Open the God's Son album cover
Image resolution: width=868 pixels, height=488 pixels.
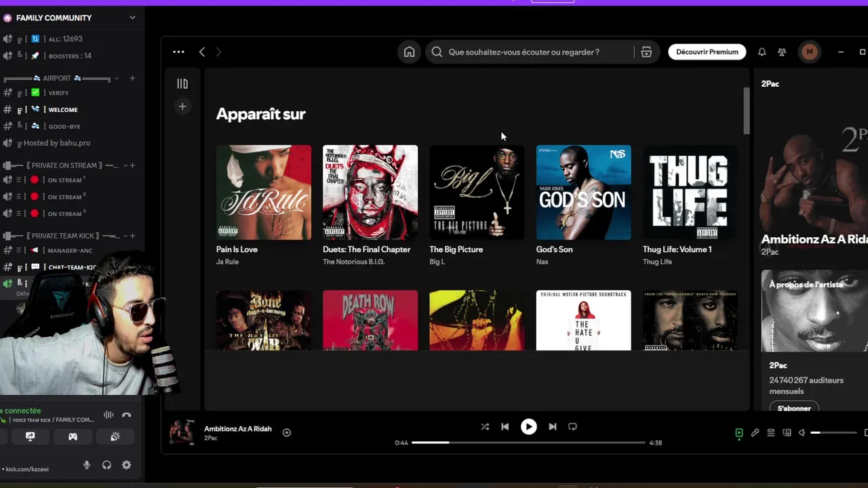(584, 192)
